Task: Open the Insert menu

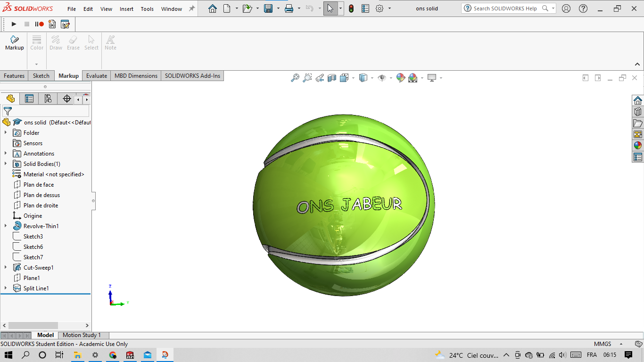Action: click(126, 9)
